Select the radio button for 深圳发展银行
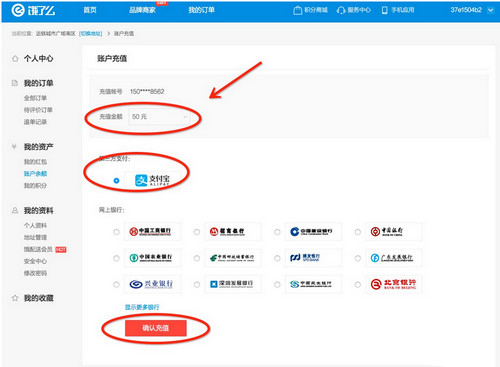500x367 pixels. point(197,284)
